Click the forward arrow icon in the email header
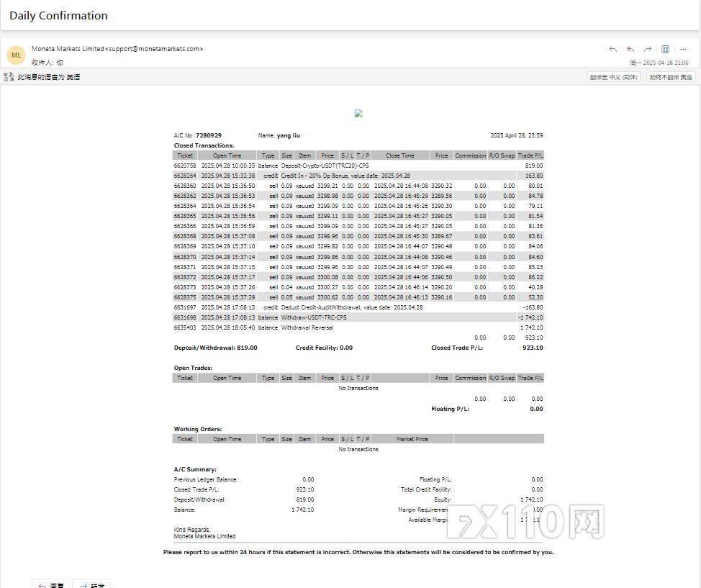701x588 pixels. point(647,49)
